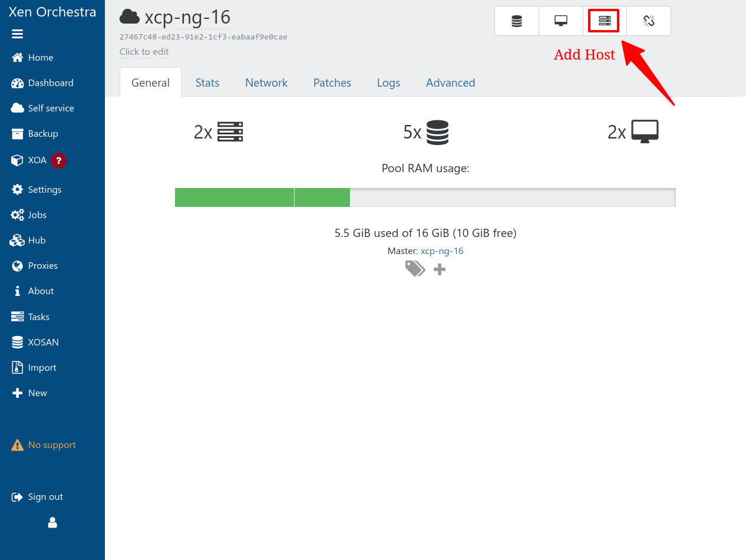Edit the description via Click to edit
This screenshot has width=746, height=560.
(144, 52)
